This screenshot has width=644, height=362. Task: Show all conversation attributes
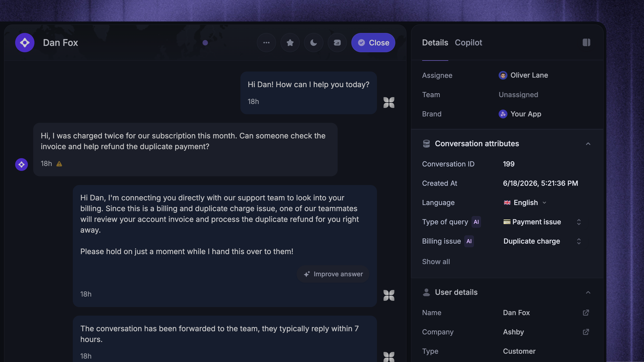(x=436, y=262)
